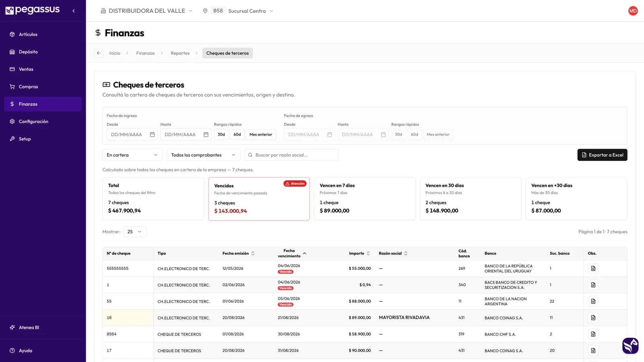Navigate to Reportes in the breadcrumb
This screenshot has height=362, width=644.
click(180, 53)
